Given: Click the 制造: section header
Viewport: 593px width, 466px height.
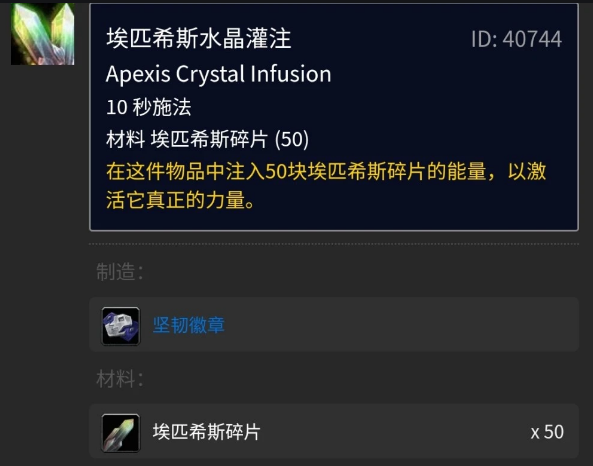Looking at the screenshot, I should (x=120, y=272).
